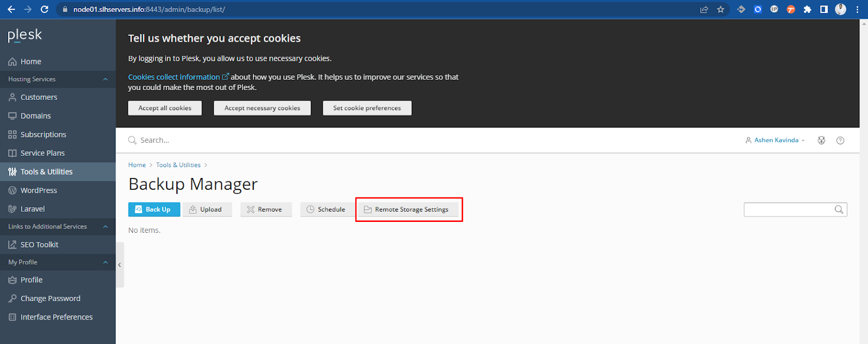
Task: Open the Ashen Kavinda user dropdown
Action: click(776, 140)
